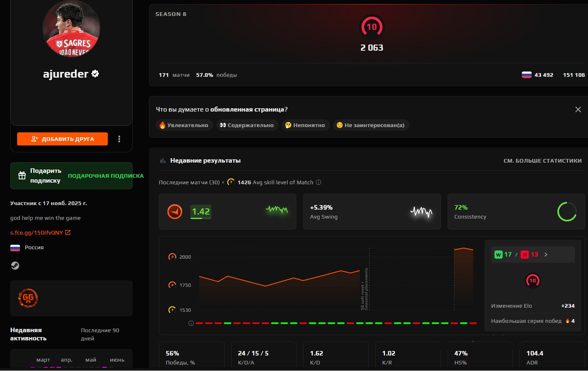Expand the W 17 / 13 record chevron
Viewport: 588px width, 371px height.
pyautogui.click(x=546, y=255)
